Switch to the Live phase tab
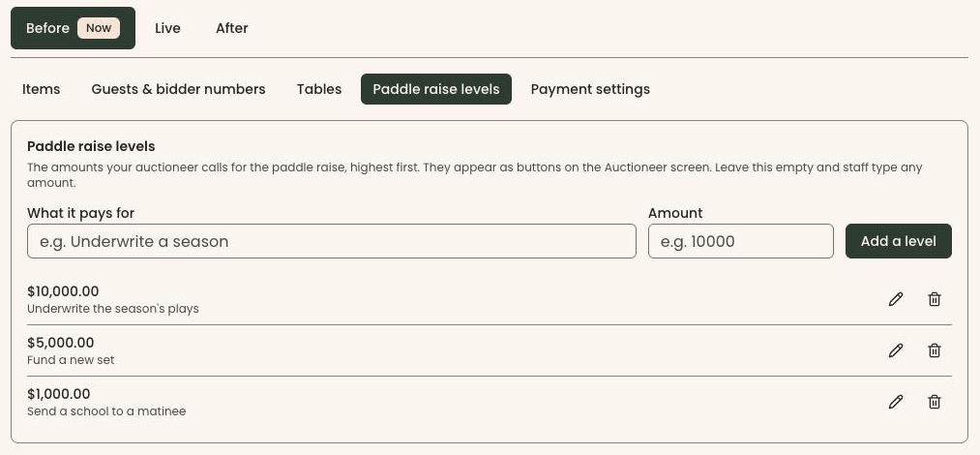Image resolution: width=980 pixels, height=455 pixels. click(167, 28)
